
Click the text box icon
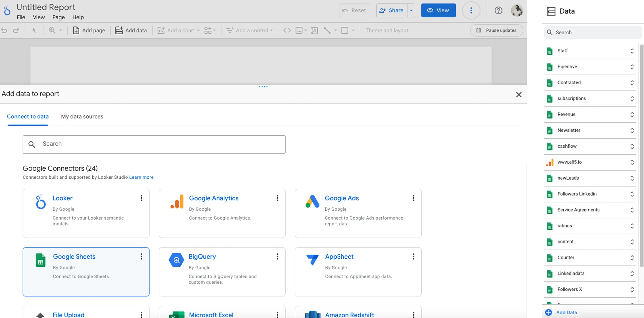[315, 31]
